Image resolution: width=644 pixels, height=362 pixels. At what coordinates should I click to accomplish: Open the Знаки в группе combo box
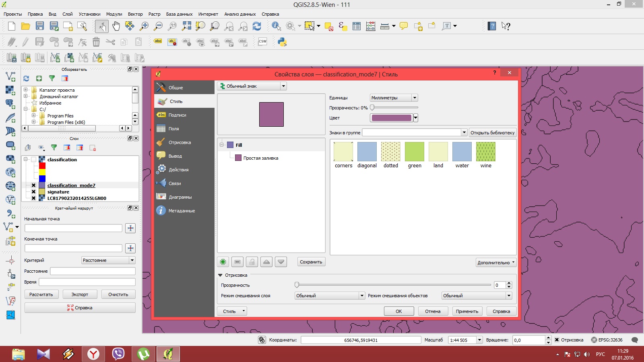coord(415,132)
